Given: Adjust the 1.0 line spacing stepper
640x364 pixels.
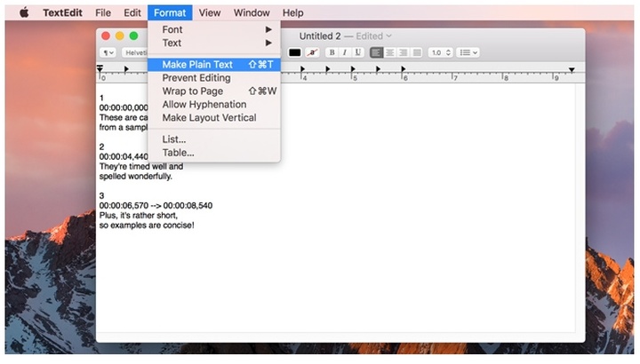Looking at the screenshot, I should 440,52.
